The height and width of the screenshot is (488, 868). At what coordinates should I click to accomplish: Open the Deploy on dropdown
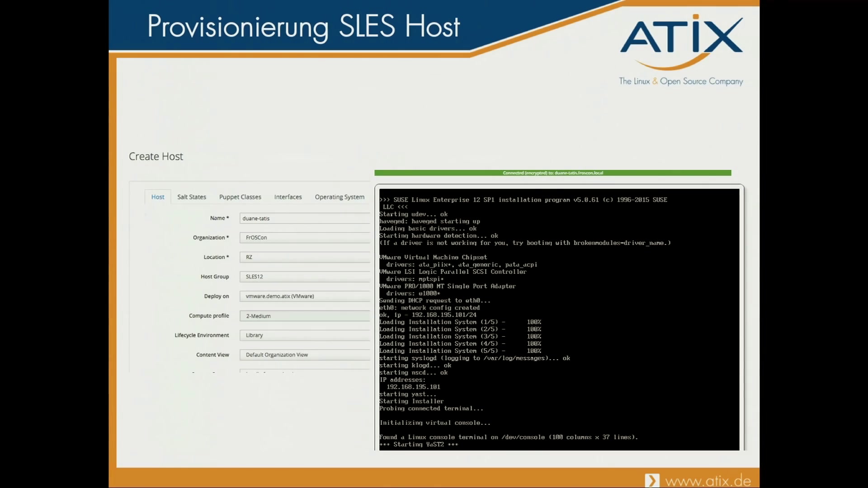(305, 296)
